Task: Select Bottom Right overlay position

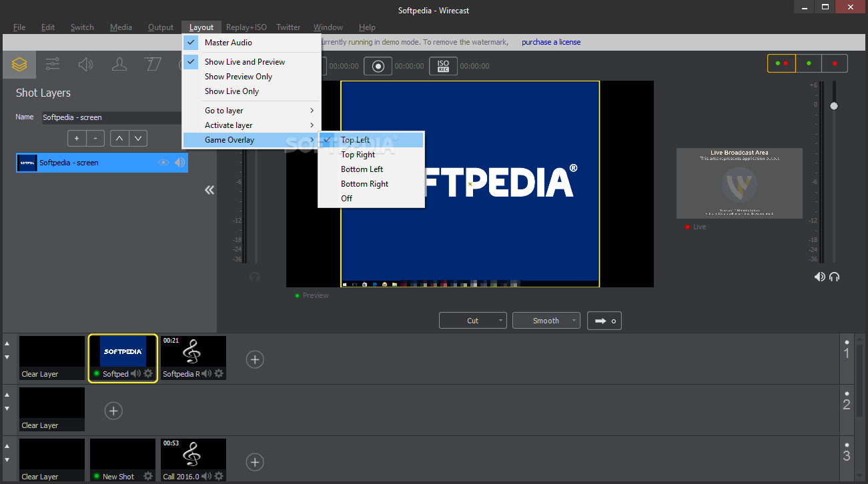Action: (371, 183)
